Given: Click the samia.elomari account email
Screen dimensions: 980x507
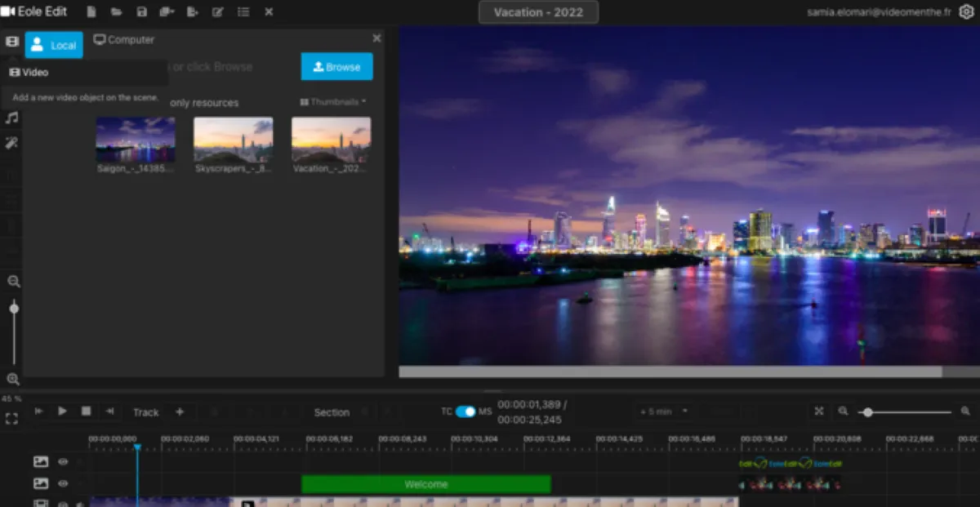Looking at the screenshot, I should coord(878,12).
